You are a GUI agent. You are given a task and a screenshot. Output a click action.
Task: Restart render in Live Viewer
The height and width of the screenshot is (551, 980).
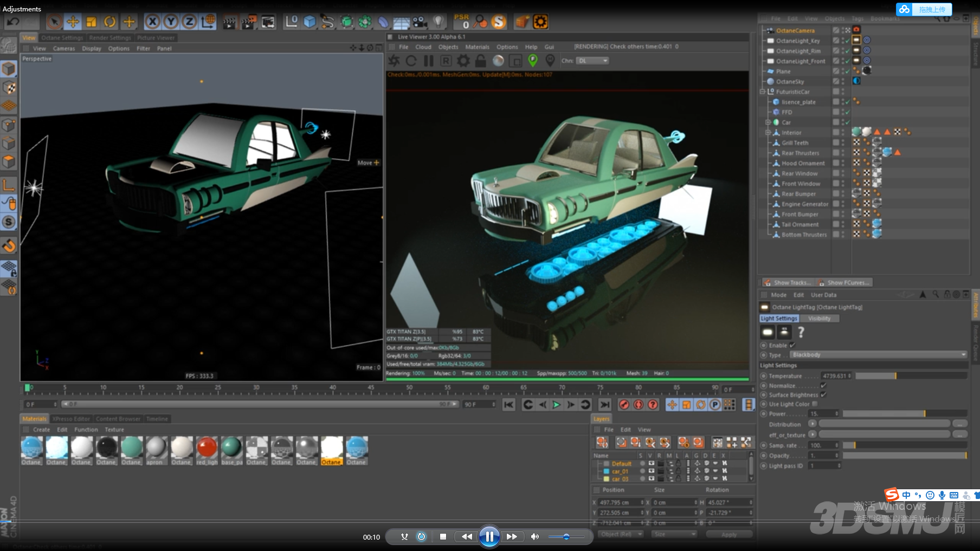tap(411, 61)
